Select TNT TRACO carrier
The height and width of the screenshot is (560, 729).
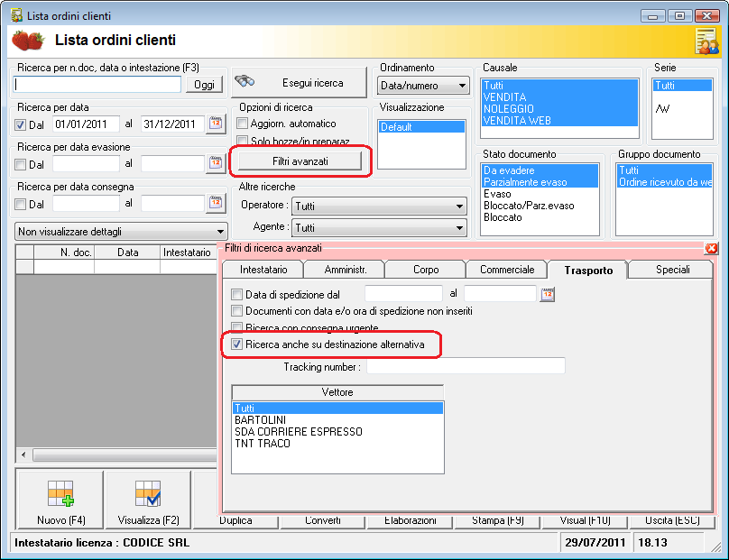[337, 444]
